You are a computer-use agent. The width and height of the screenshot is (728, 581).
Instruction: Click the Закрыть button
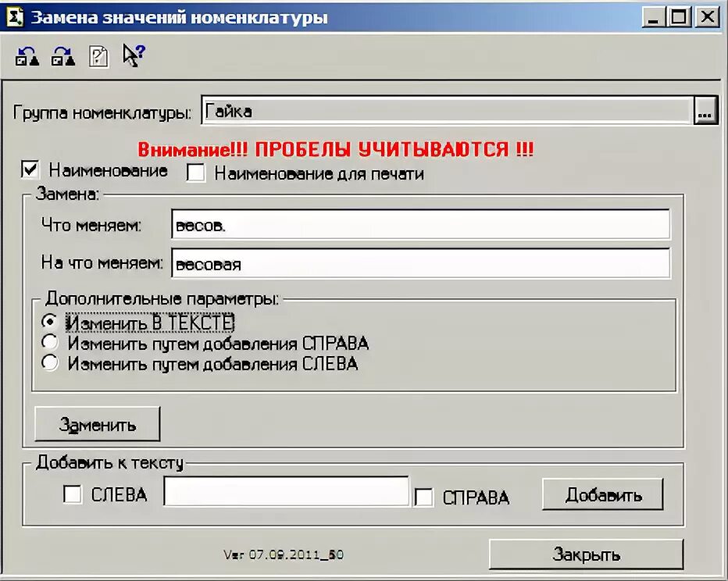coord(587,554)
